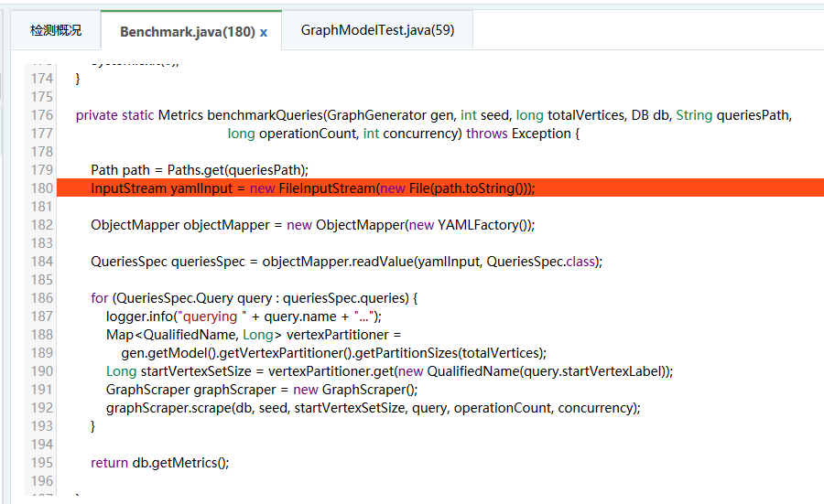Click the return db.getMetrics() line
The height and width of the screenshot is (504, 824).
[159, 463]
